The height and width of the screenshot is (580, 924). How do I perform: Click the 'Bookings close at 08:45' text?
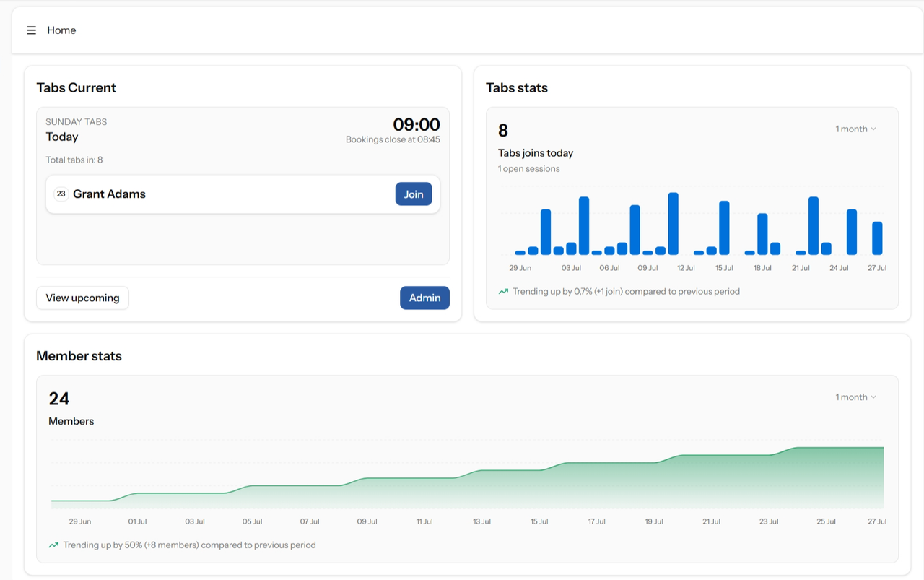tap(393, 139)
